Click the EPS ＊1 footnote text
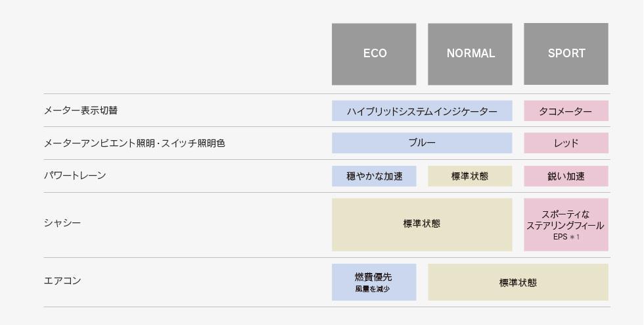The image size is (644, 325). (x=566, y=237)
